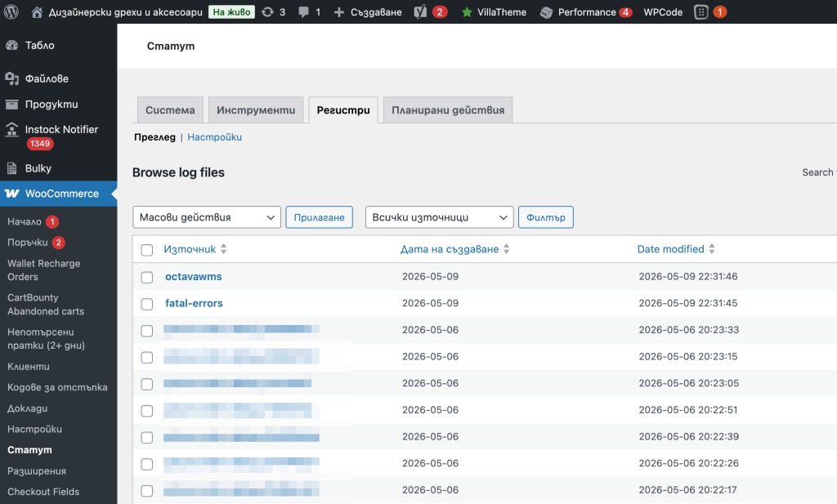Open the fatal-errors log file
Viewport: 837px width, 504px height.
(194, 303)
